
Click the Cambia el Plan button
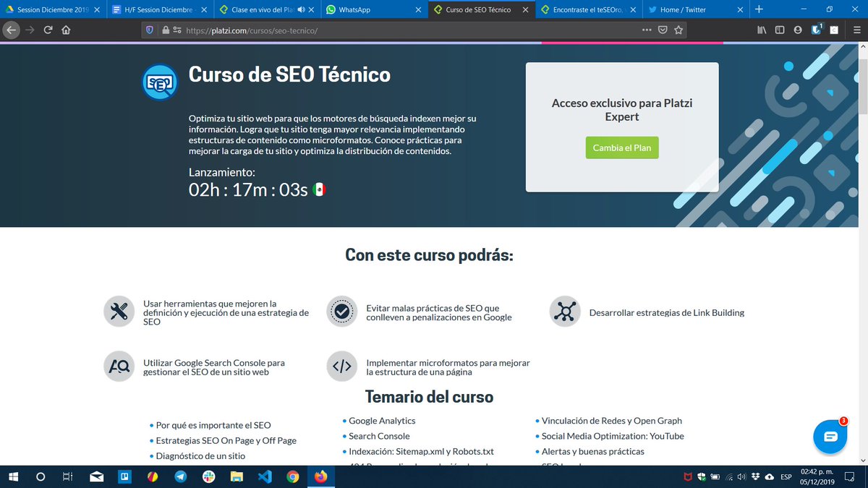coord(622,147)
